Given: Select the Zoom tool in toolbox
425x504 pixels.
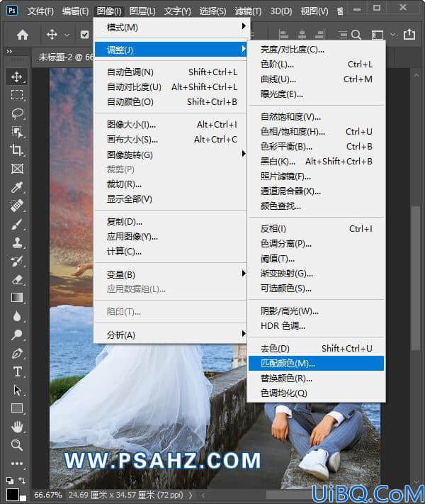Looking at the screenshot, I should point(17,445).
